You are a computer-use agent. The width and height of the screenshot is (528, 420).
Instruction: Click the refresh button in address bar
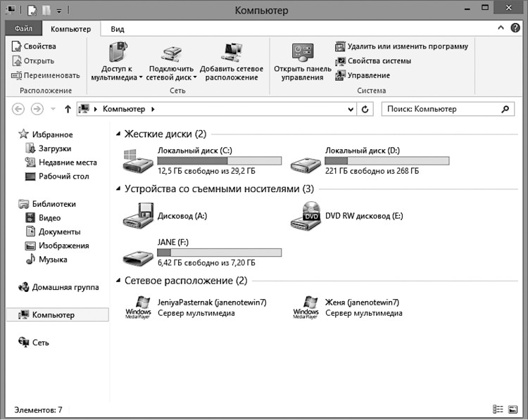pos(365,109)
